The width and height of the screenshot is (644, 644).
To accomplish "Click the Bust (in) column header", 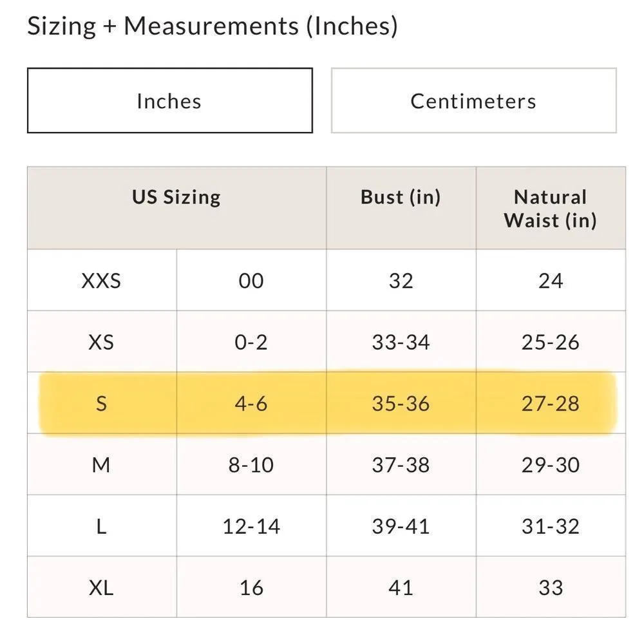I will (x=401, y=197).
